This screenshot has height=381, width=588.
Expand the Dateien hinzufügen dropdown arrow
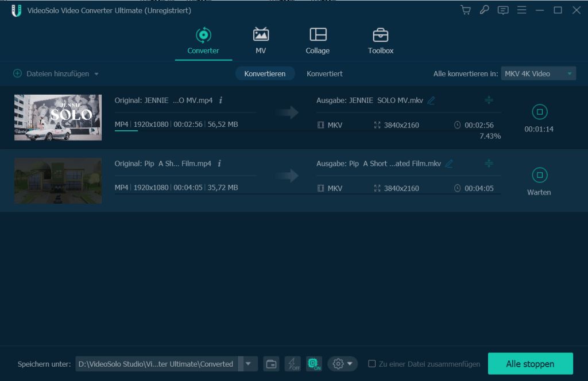[x=96, y=74]
